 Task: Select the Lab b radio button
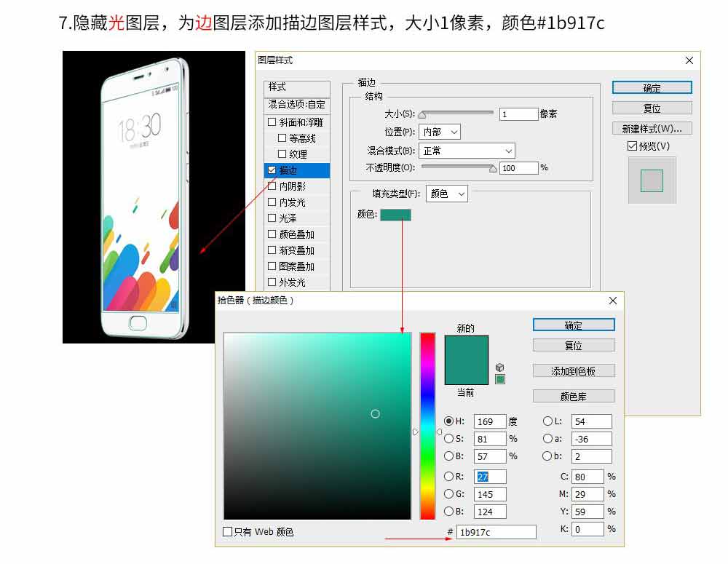pos(547,456)
